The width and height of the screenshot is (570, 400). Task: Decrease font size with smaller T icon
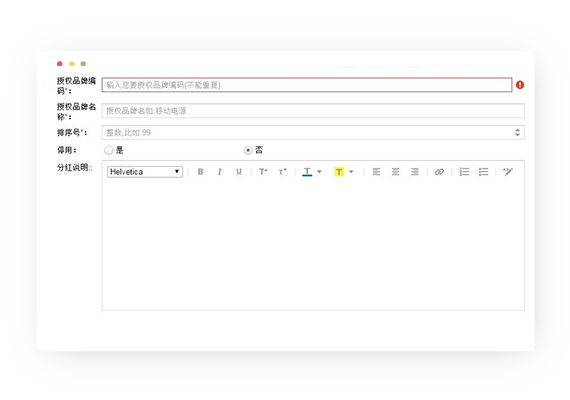(282, 172)
